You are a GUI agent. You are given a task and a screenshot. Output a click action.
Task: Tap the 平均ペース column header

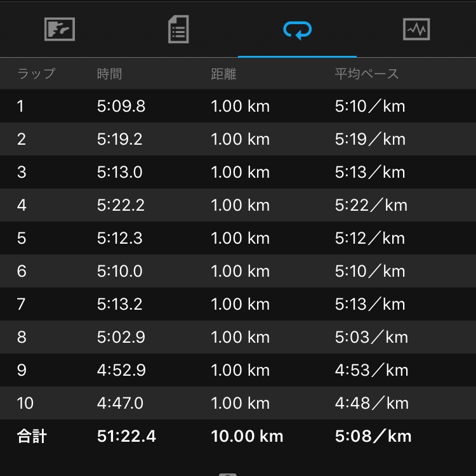367,74
